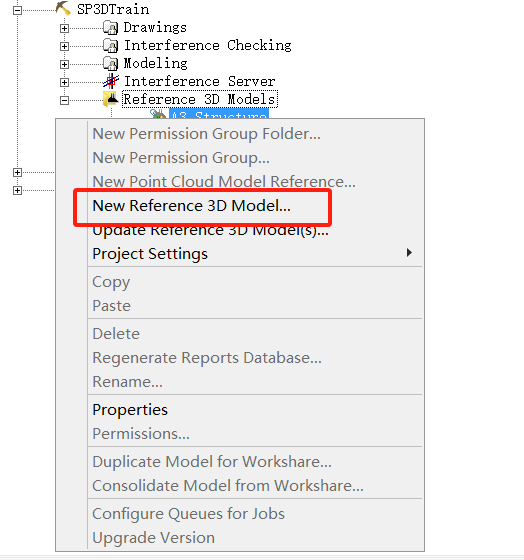Select the Reference 3D Models tree label
Screen dimensions: 524x560
(x=200, y=99)
